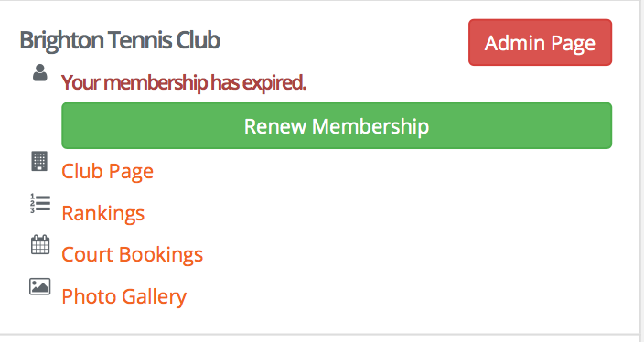Open the Admin Page
Viewport: 644px width, 342px height.
click(x=540, y=42)
